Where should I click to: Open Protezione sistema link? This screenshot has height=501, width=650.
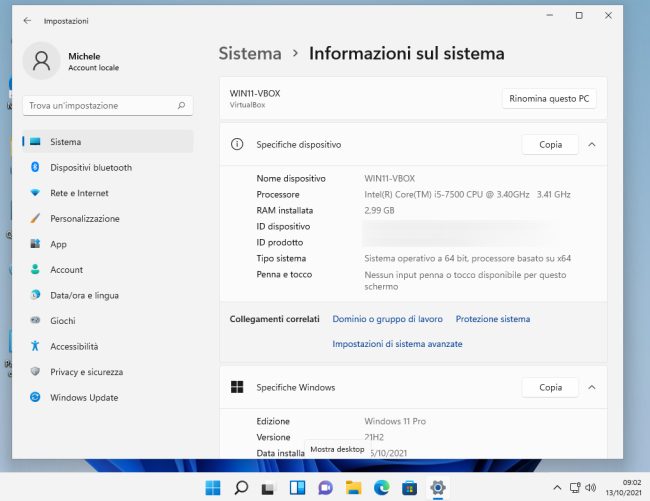493,319
